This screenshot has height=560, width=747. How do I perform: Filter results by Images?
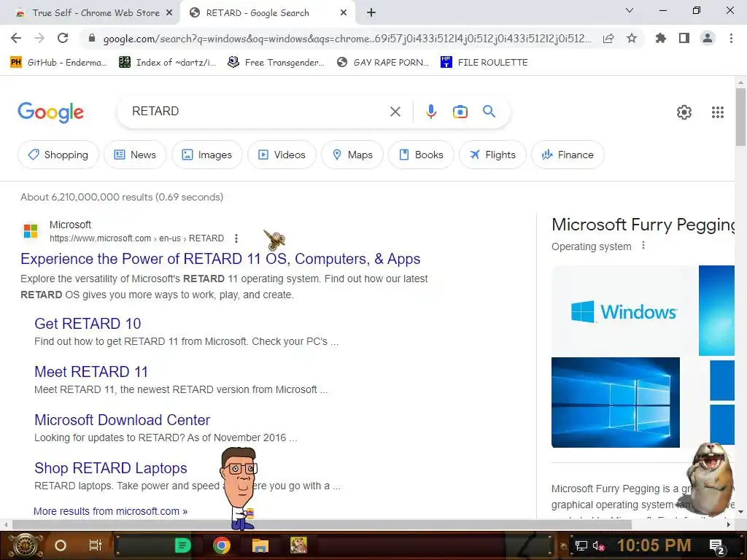click(206, 155)
